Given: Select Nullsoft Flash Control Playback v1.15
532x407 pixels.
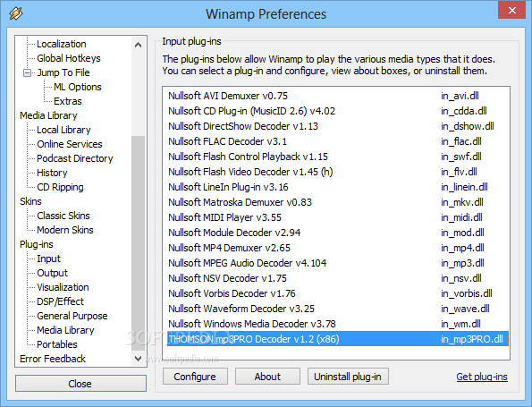Looking at the screenshot, I should tap(338, 157).
